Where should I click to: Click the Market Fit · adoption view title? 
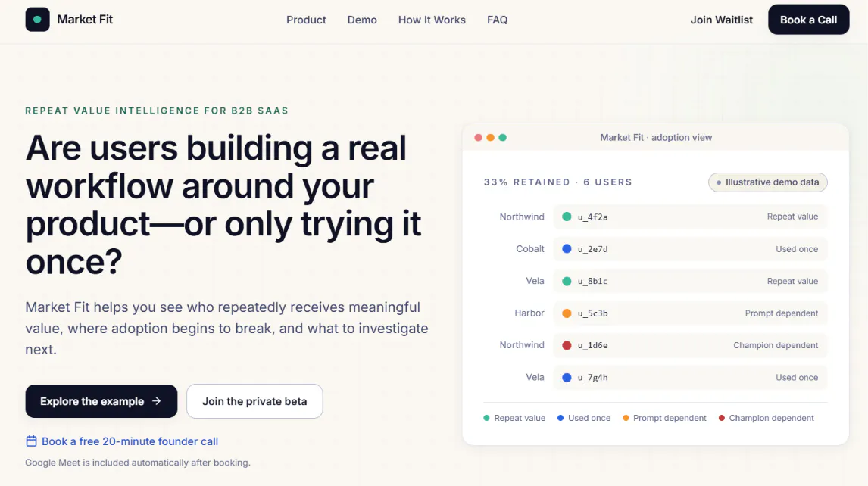point(656,137)
